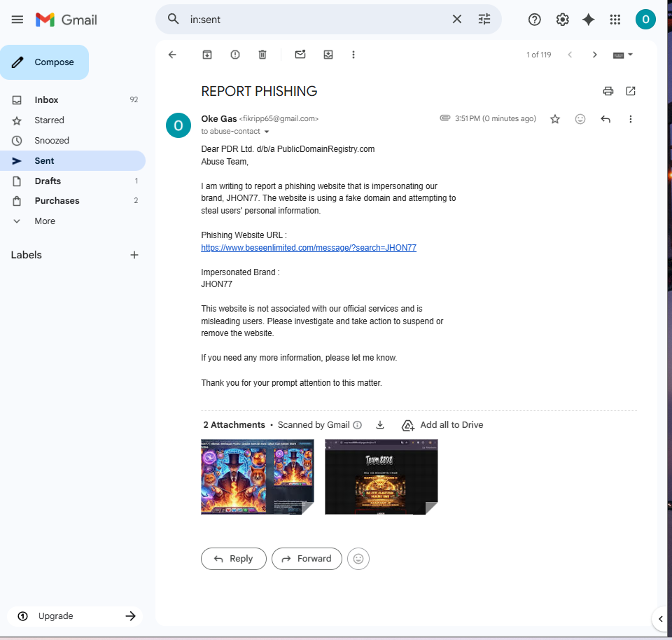The image size is (672, 640).
Task: Open input tools keyboard dropdown
Action: [623, 55]
